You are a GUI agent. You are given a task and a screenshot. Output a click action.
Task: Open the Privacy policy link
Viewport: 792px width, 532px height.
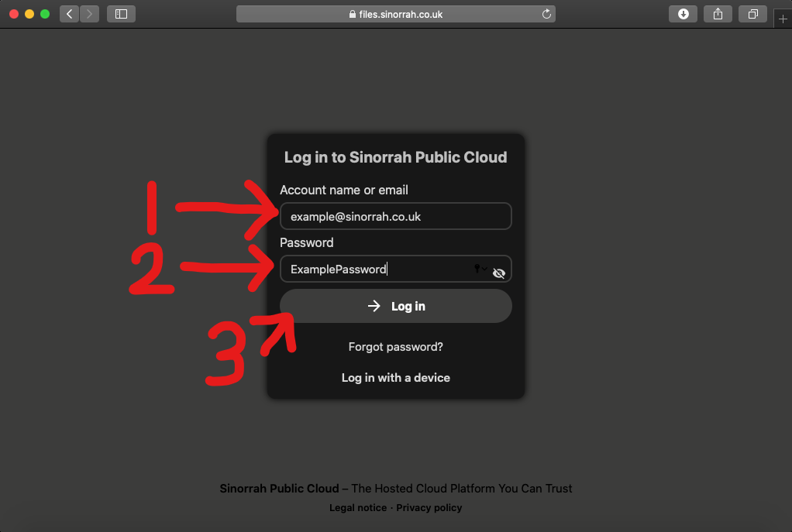pos(429,508)
